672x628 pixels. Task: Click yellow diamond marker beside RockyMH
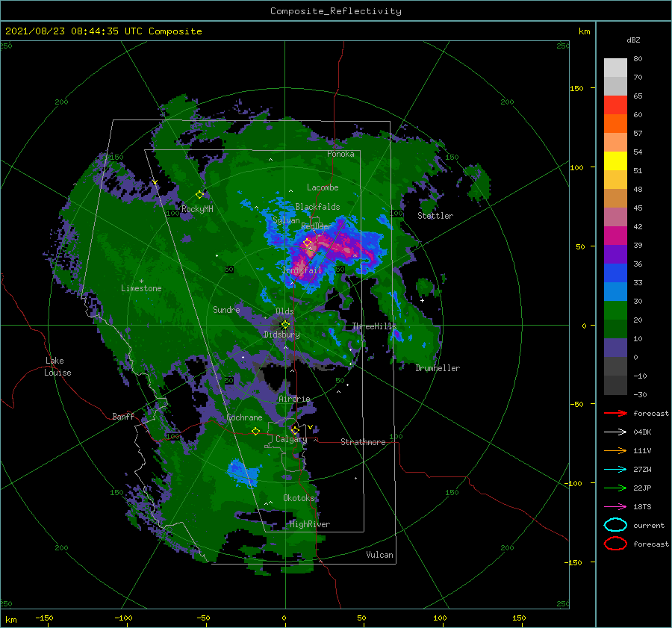pyautogui.click(x=199, y=195)
